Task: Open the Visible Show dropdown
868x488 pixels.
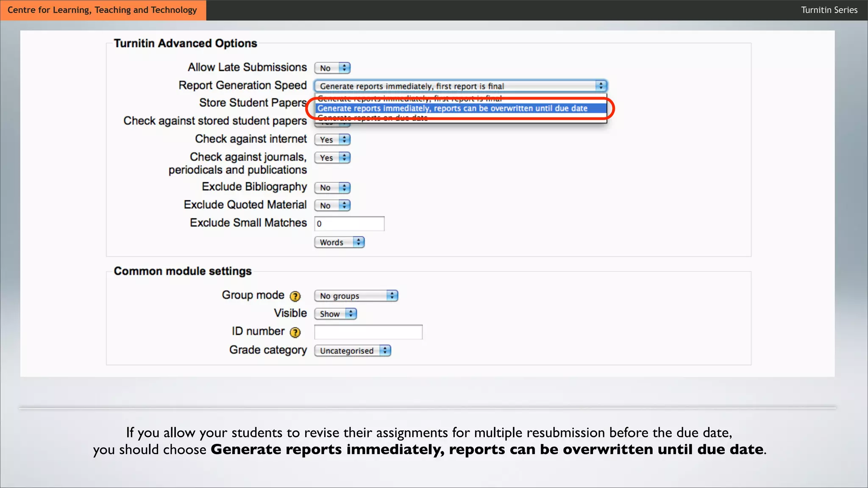Action: pyautogui.click(x=335, y=314)
